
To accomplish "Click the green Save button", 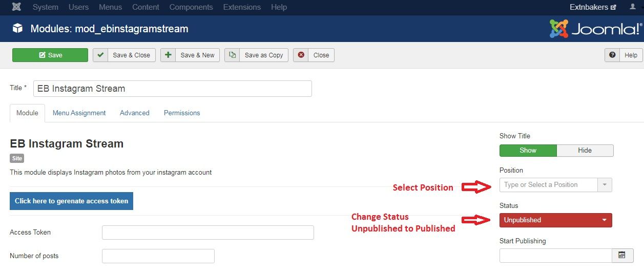I will [50, 55].
